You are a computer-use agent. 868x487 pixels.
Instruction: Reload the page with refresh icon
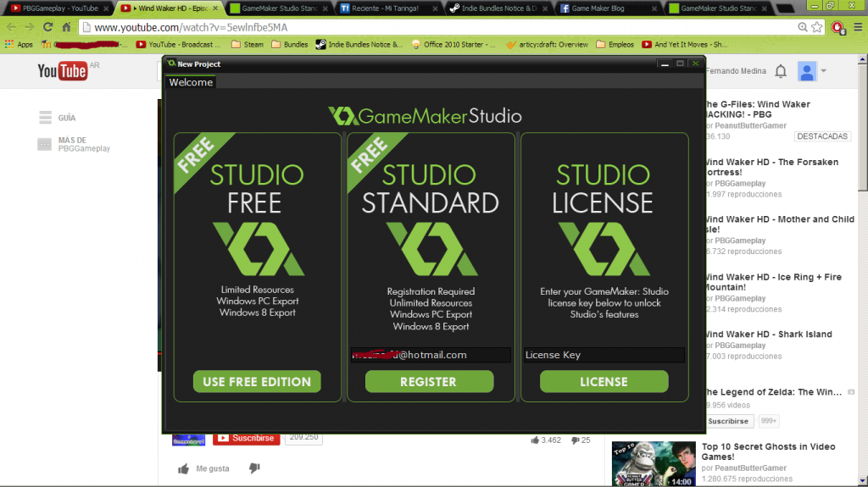(x=47, y=27)
